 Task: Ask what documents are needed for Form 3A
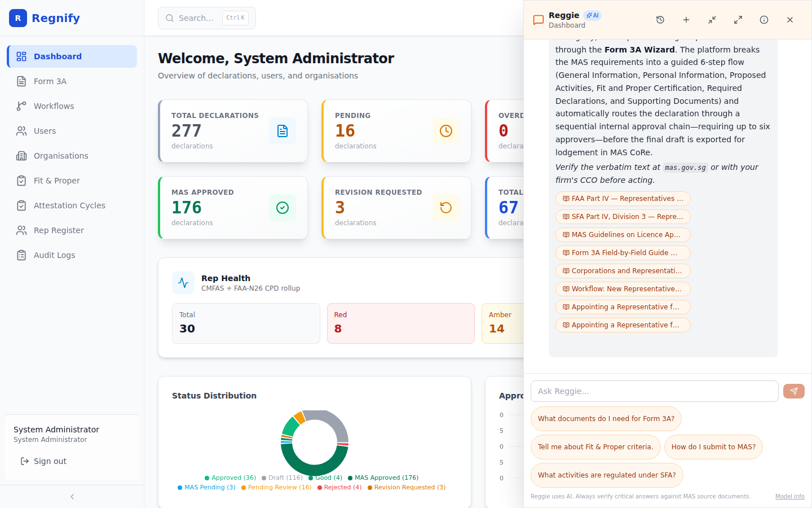click(606, 419)
